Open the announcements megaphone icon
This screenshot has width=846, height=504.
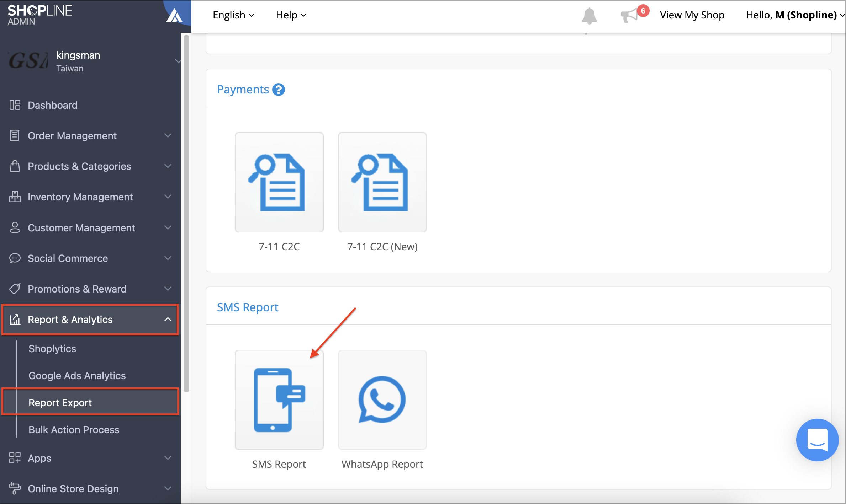click(629, 16)
